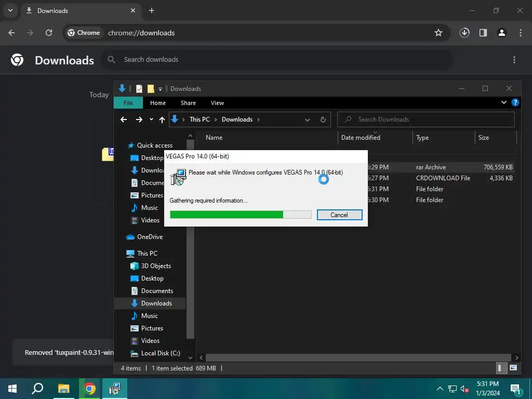Click the Chrome Search downloads field

(277, 60)
